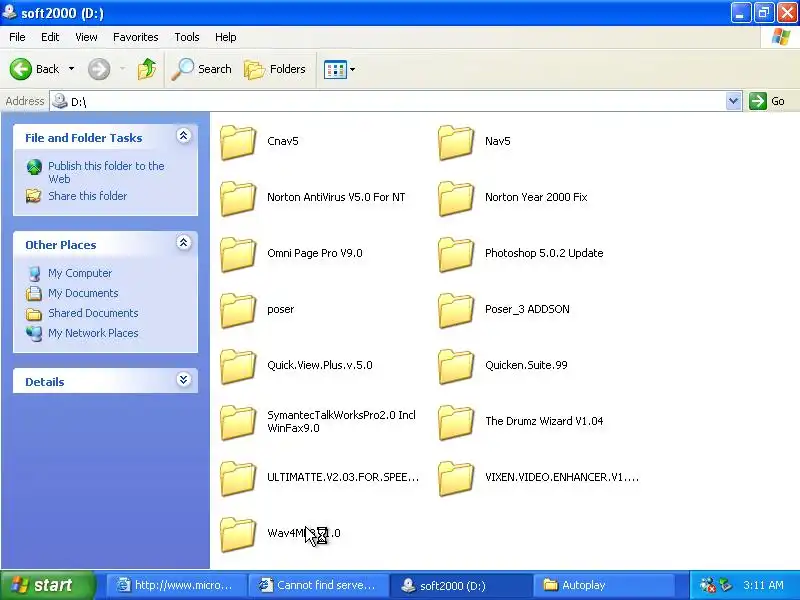Click the My Computer icon in Other Places
Screen dimensions: 800x600
(x=34, y=273)
